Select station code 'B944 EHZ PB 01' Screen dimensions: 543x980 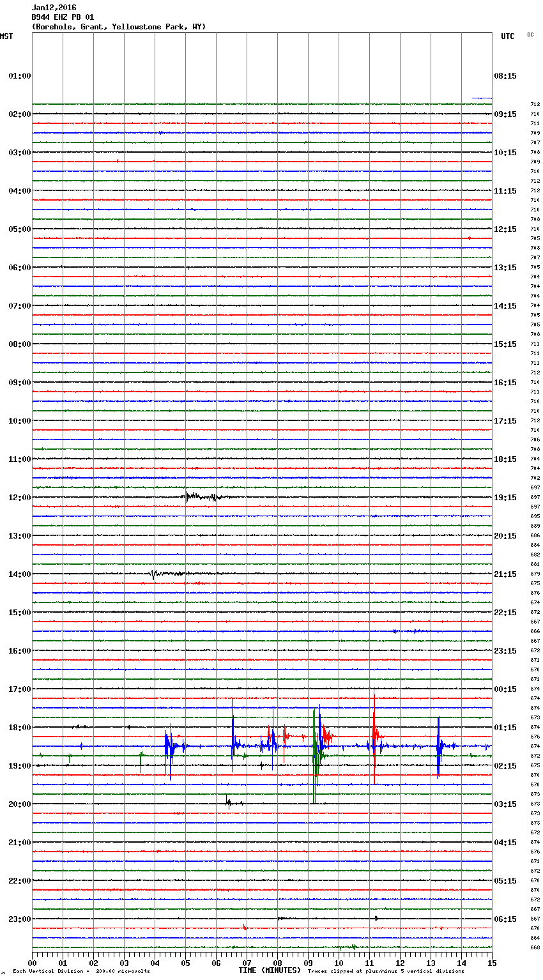pos(63,17)
